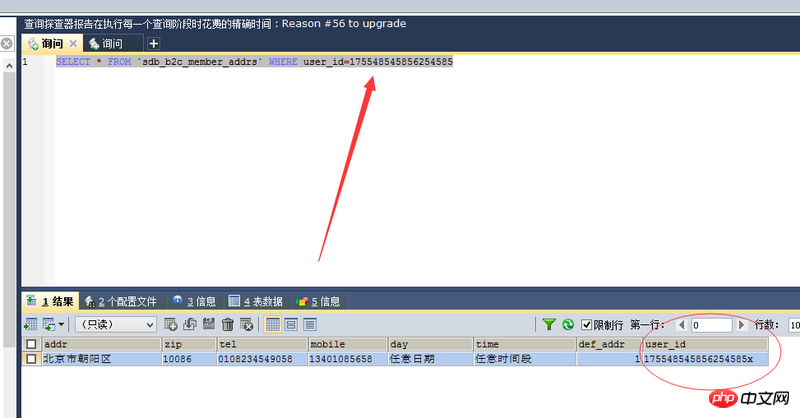800x418 pixels.
Task: Open the 4 表数据 table data tab
Action: tap(256, 301)
